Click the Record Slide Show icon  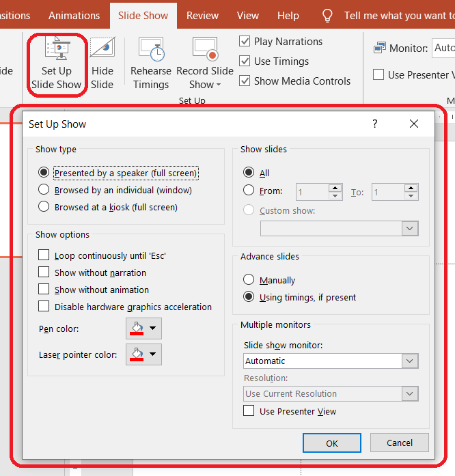pos(205,49)
